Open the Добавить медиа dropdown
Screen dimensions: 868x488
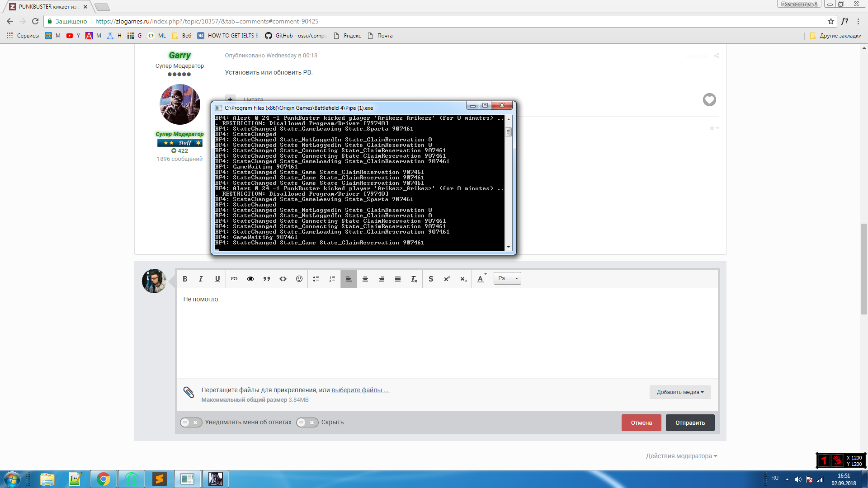[x=680, y=392]
